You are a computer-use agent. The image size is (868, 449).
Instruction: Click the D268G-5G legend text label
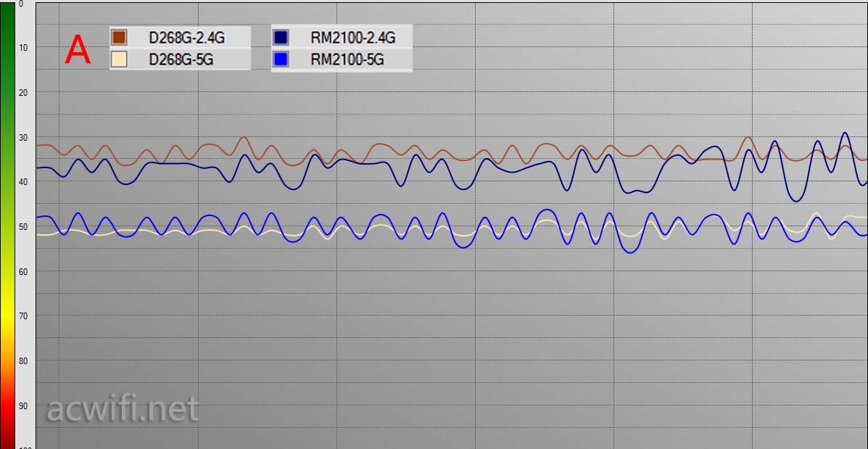pyautogui.click(x=181, y=60)
